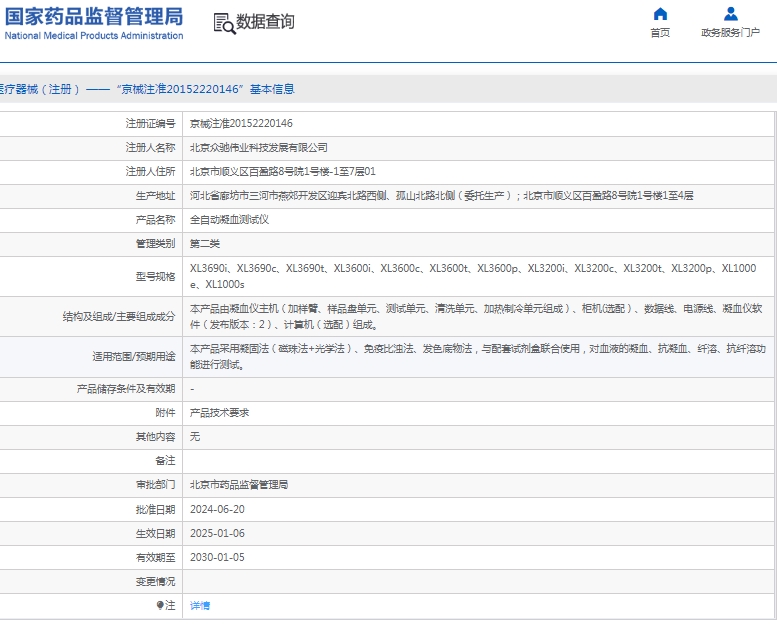Click the 政务服务门户 text label
The height and width of the screenshot is (626, 777).
click(x=730, y=33)
